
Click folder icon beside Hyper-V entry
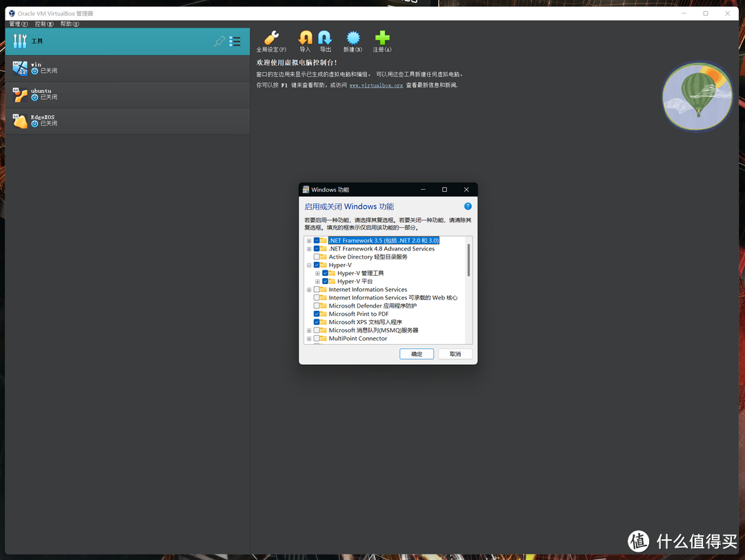(x=324, y=265)
